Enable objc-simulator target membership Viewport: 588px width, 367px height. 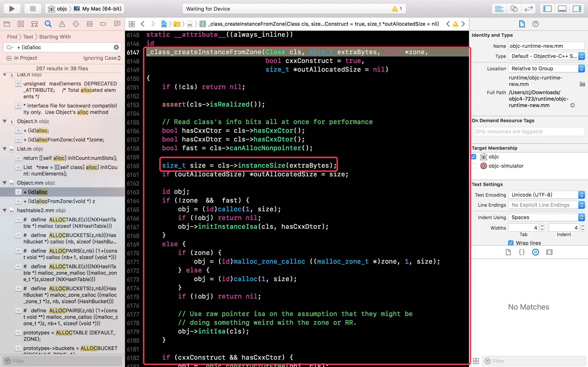point(474,166)
